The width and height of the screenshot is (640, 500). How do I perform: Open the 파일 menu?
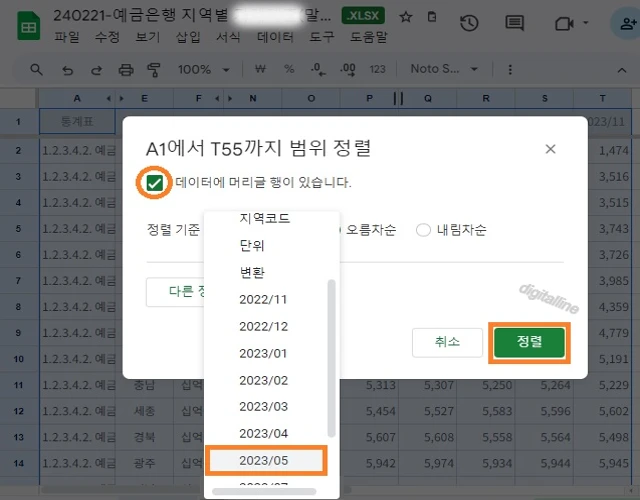coord(67,37)
